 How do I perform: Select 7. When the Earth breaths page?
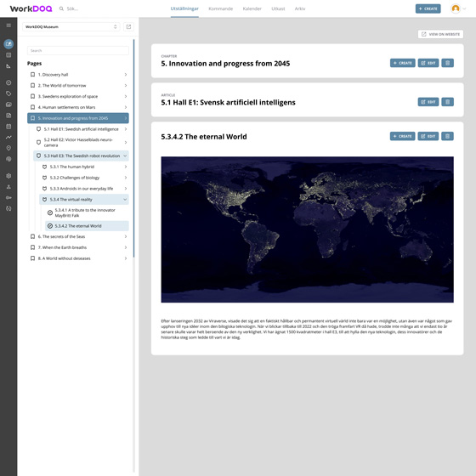tap(78, 247)
